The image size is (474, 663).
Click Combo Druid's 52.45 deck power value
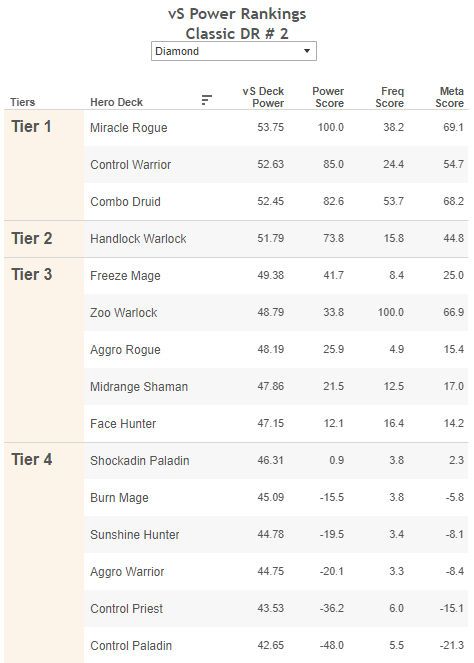[x=271, y=201]
